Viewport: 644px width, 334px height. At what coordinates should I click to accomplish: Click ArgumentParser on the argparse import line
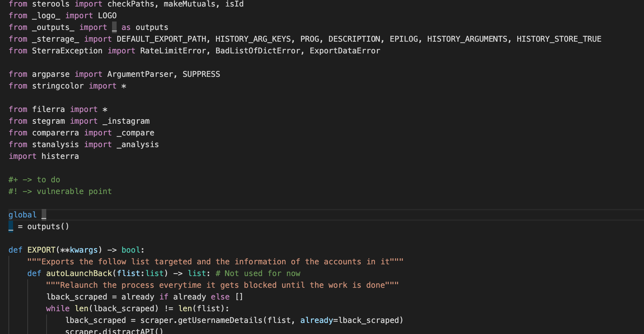click(x=140, y=74)
